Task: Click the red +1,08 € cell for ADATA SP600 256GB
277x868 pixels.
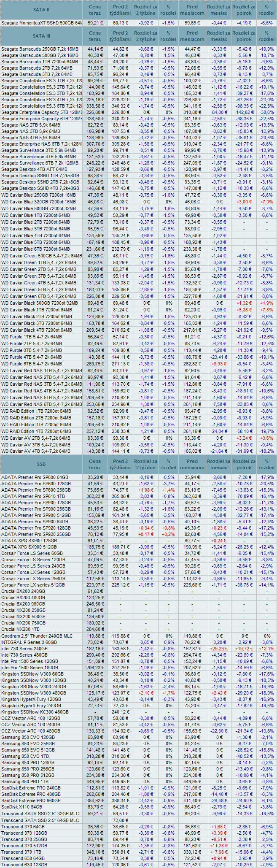Action: pos(145,490)
